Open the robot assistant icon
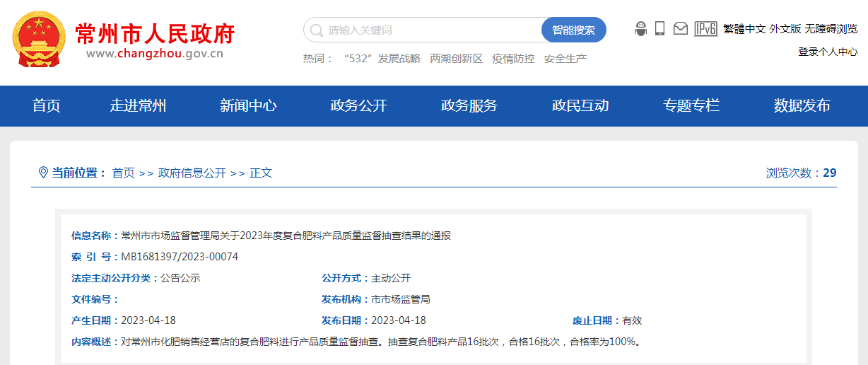This screenshot has height=365, width=868. [641, 28]
